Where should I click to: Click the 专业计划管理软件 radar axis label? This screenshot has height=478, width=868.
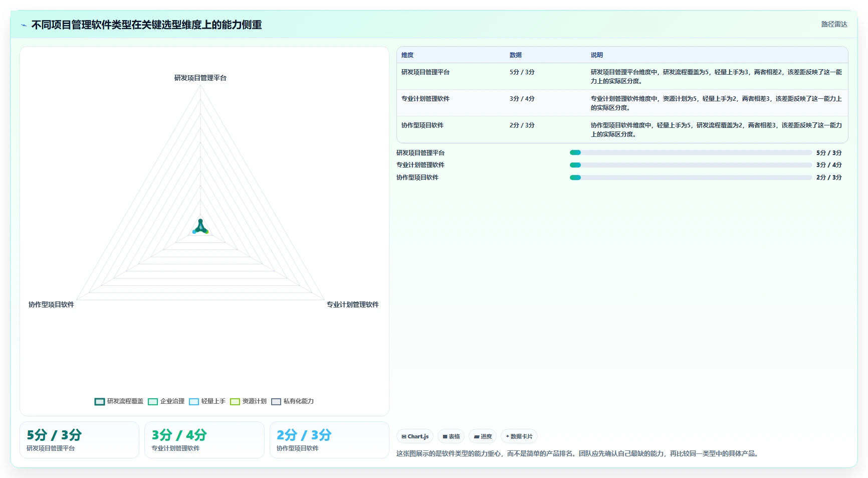pos(353,304)
